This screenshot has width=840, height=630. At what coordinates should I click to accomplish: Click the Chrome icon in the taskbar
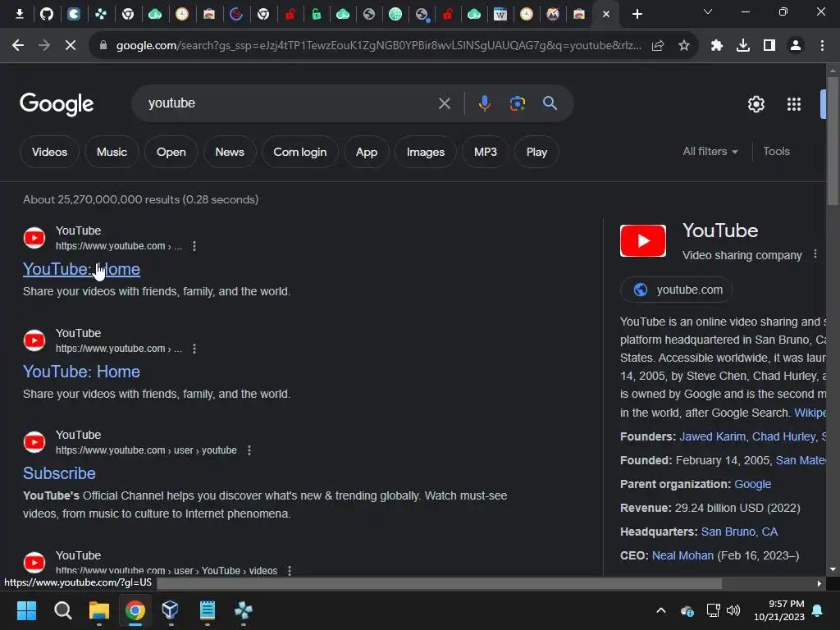pyautogui.click(x=135, y=610)
